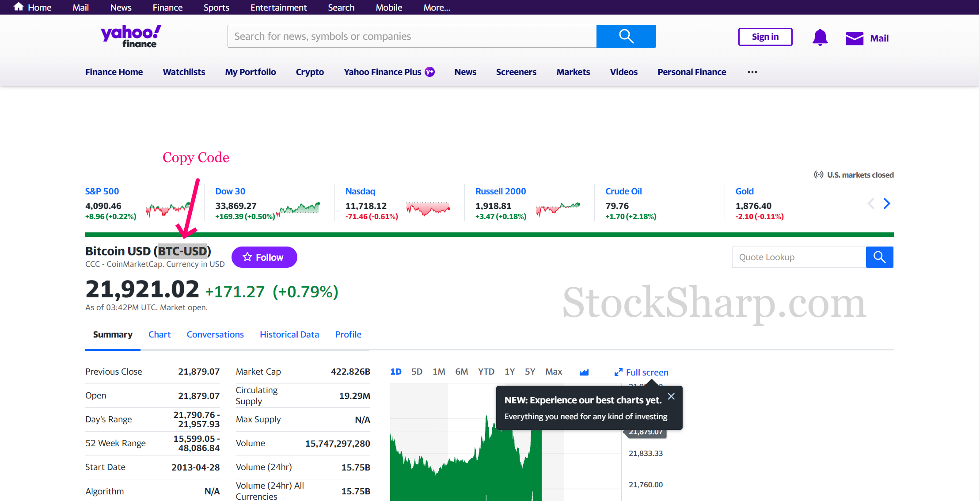
Task: Select the 1Y chart range
Action: (509, 372)
